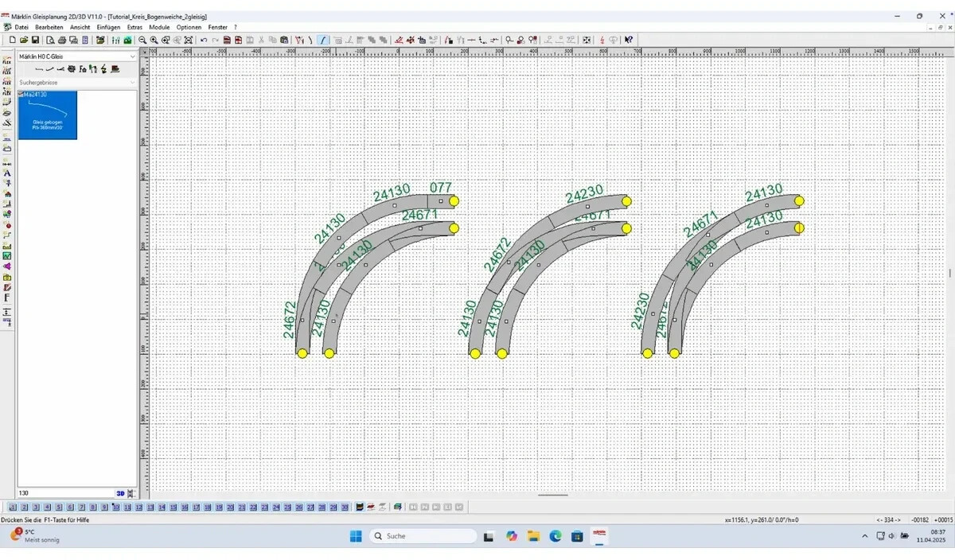Toggle layer 30 button

(345, 507)
